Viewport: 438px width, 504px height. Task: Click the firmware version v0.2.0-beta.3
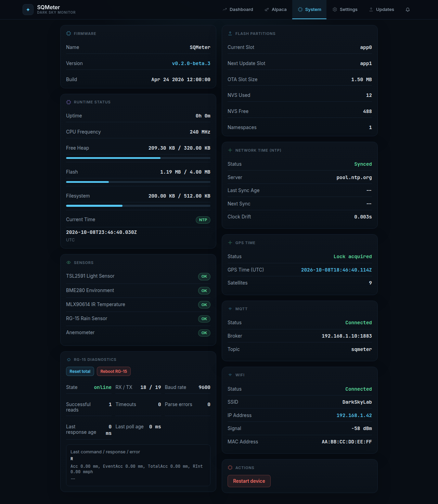[x=191, y=63]
